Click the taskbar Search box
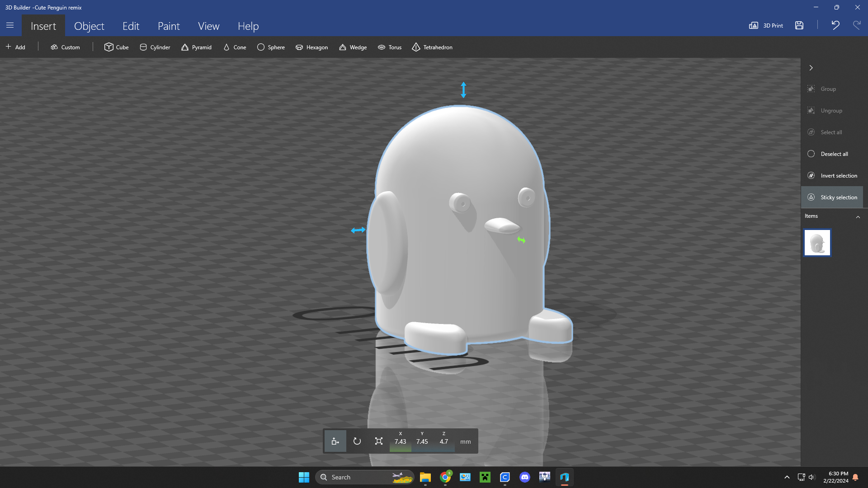The height and width of the screenshot is (488, 868). click(364, 477)
